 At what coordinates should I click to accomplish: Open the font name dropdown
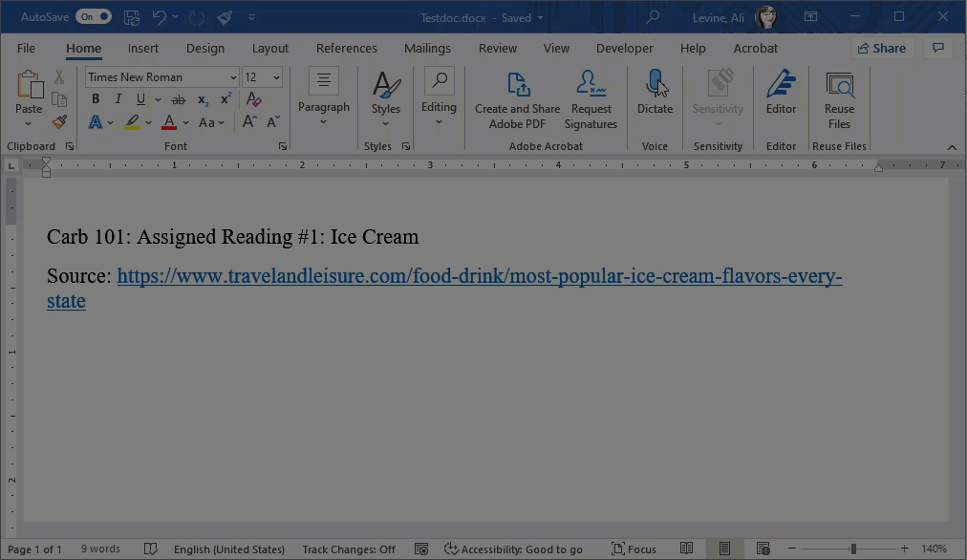point(235,76)
